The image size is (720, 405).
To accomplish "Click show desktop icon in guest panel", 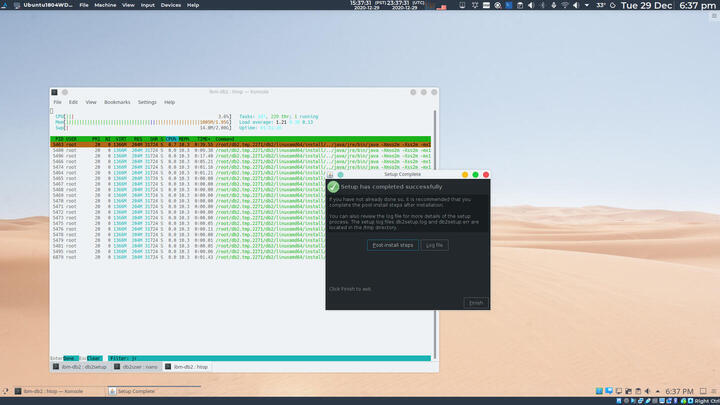I will pos(703,391).
